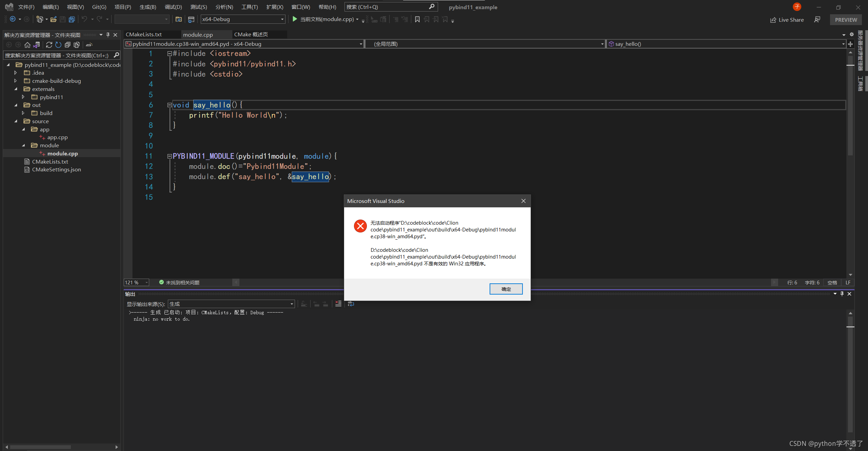Toggle pin on the Solution Explorer panel

108,35
